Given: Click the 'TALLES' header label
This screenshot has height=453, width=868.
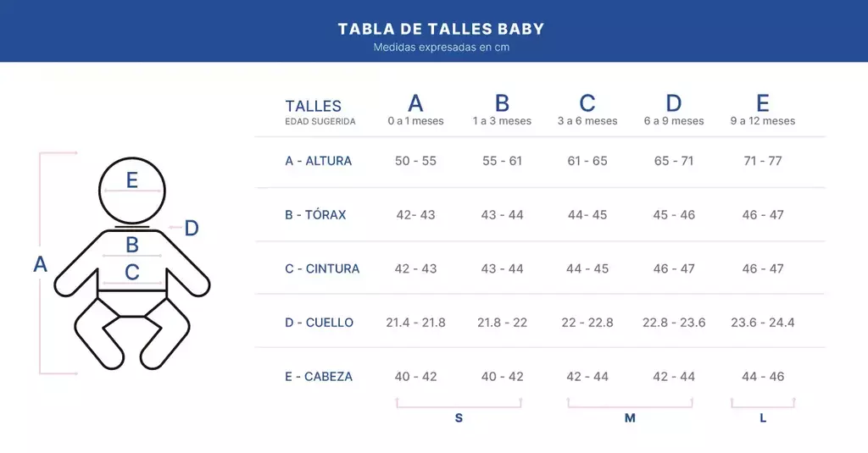Looking at the screenshot, I should pyautogui.click(x=314, y=106).
